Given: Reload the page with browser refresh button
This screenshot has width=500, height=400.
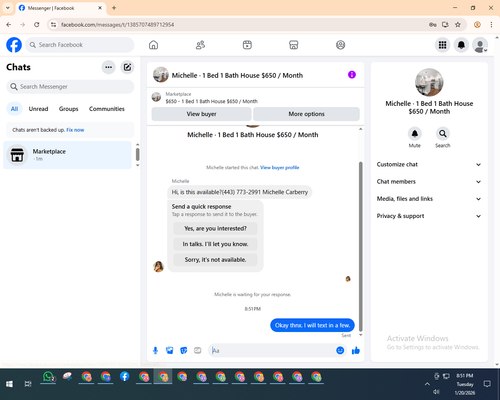Looking at the screenshot, I should (x=37, y=25).
